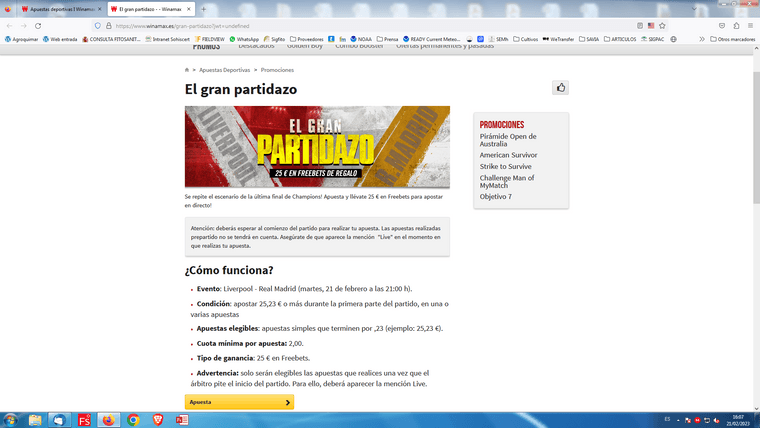Click the thumbs-up like icon
The width and height of the screenshot is (760, 428).
560,88
